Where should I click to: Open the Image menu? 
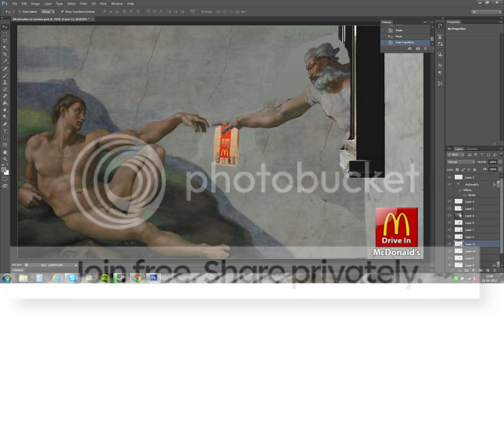click(35, 4)
